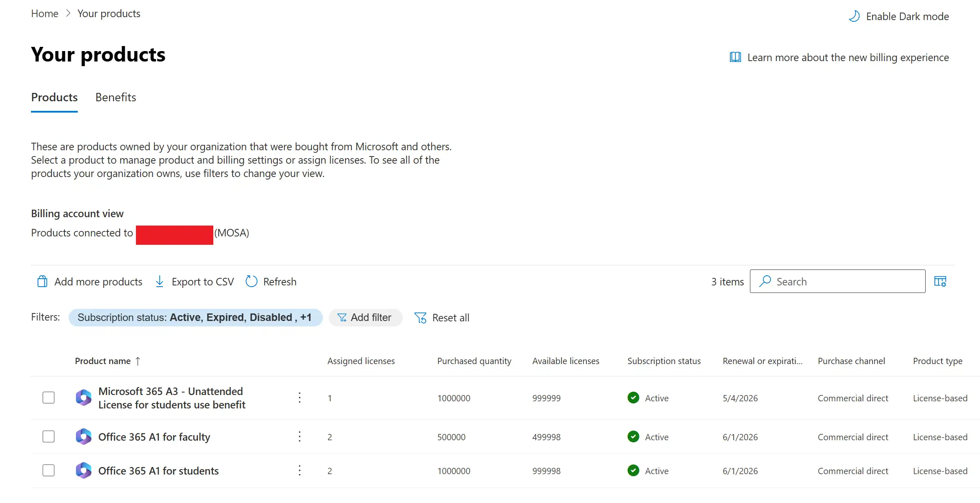980x503 pixels.
Task: Open more actions for Microsoft 365 A3
Action: [299, 398]
